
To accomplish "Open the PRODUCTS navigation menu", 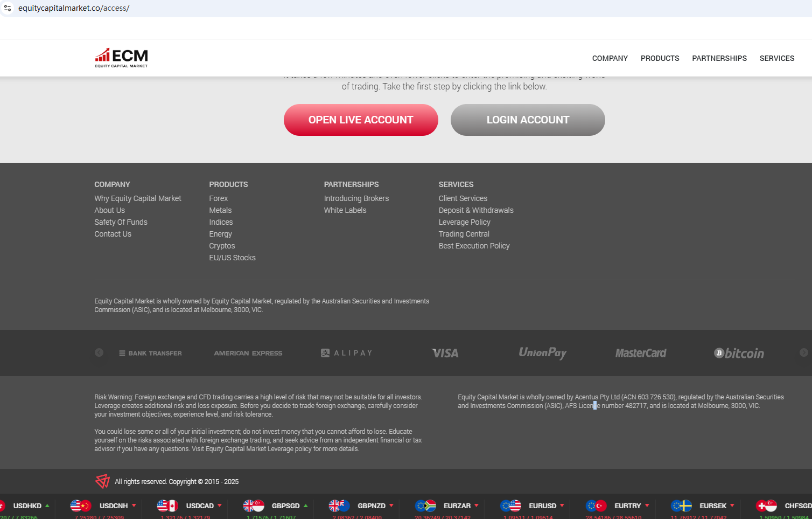I will coord(660,58).
